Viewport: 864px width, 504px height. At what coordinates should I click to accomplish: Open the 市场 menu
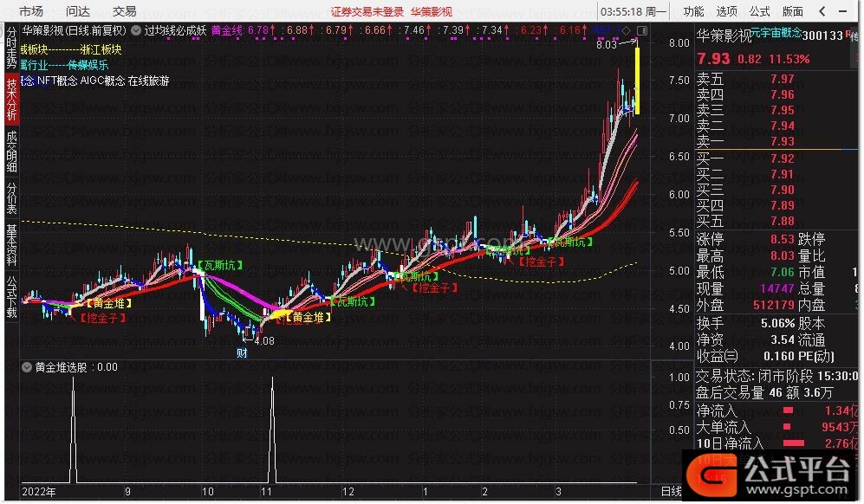click(31, 11)
